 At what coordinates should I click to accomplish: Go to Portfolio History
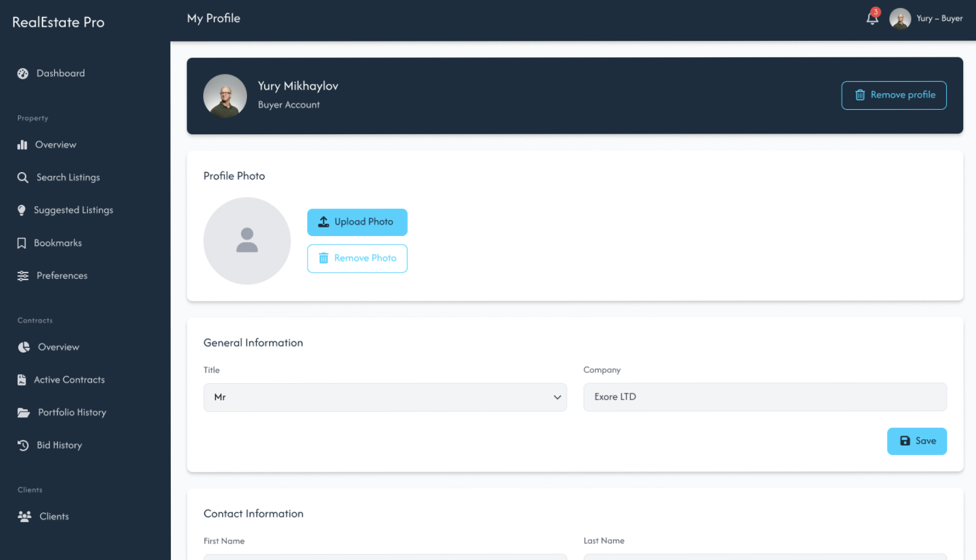(x=72, y=412)
